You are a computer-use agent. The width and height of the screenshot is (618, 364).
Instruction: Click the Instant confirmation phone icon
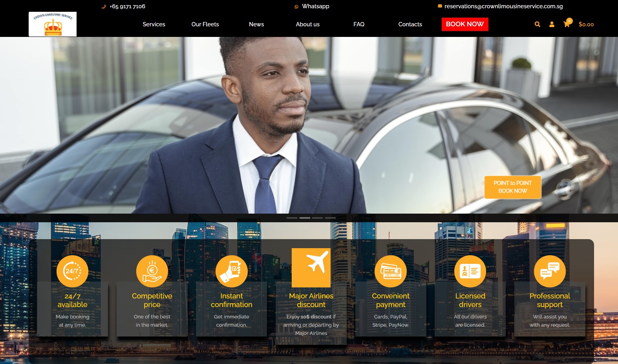pos(232,271)
